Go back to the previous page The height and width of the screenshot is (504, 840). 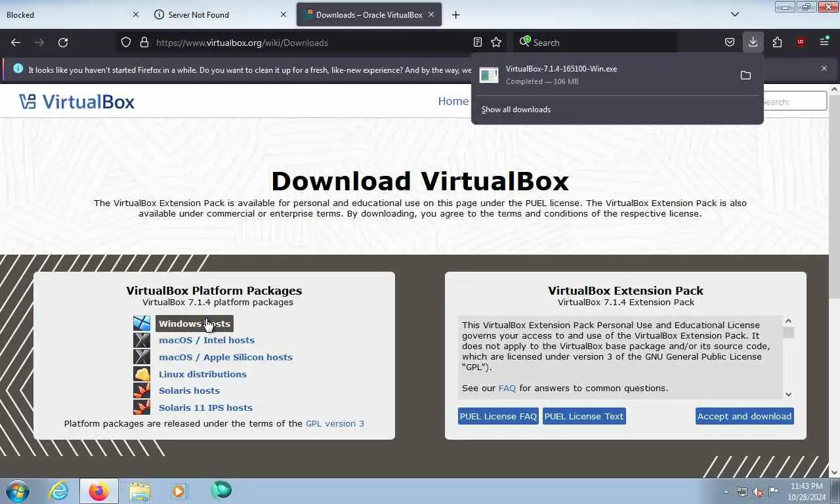click(x=16, y=42)
